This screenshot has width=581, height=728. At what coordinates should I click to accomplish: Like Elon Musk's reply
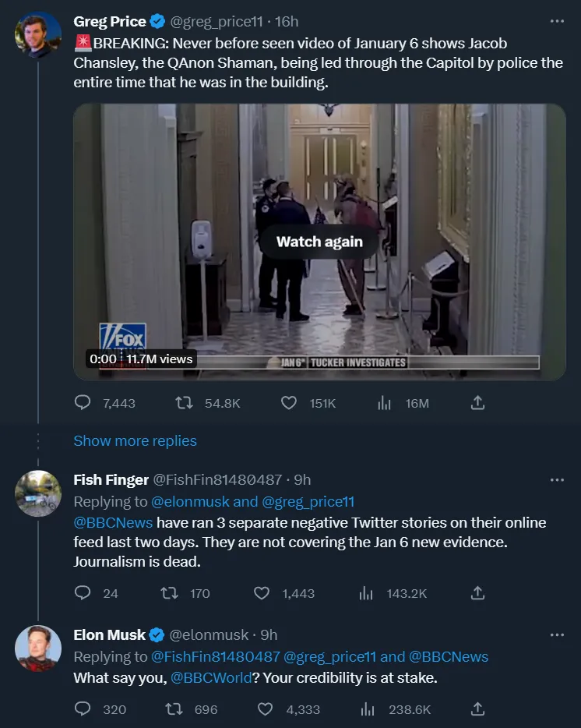266,709
